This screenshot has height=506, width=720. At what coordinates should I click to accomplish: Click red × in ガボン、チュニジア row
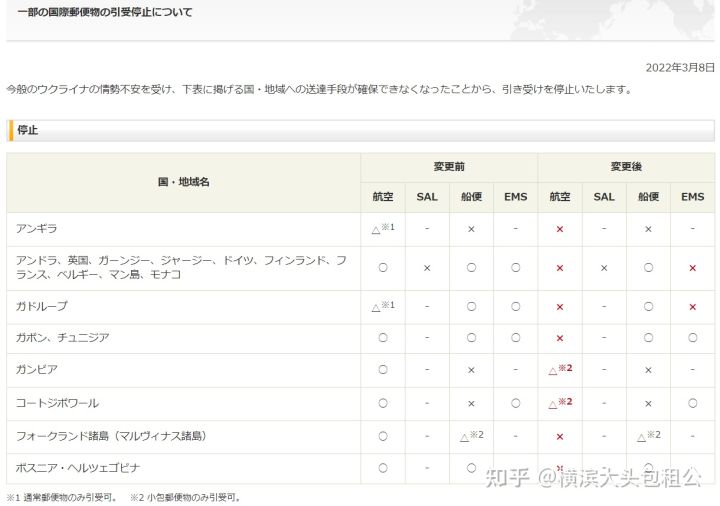coord(560,338)
